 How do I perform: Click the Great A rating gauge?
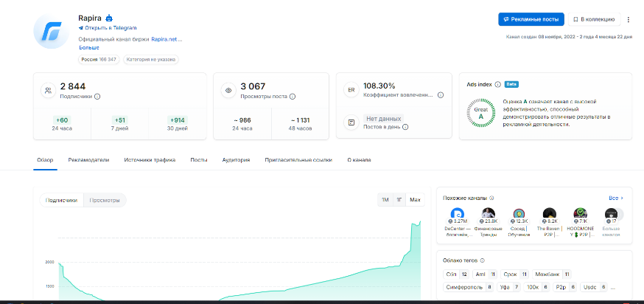481,113
